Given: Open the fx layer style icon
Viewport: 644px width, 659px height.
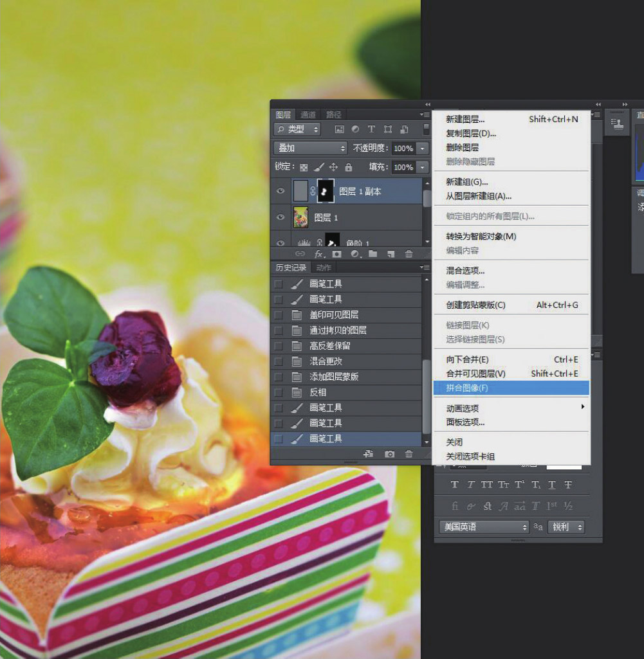Looking at the screenshot, I should point(319,254).
